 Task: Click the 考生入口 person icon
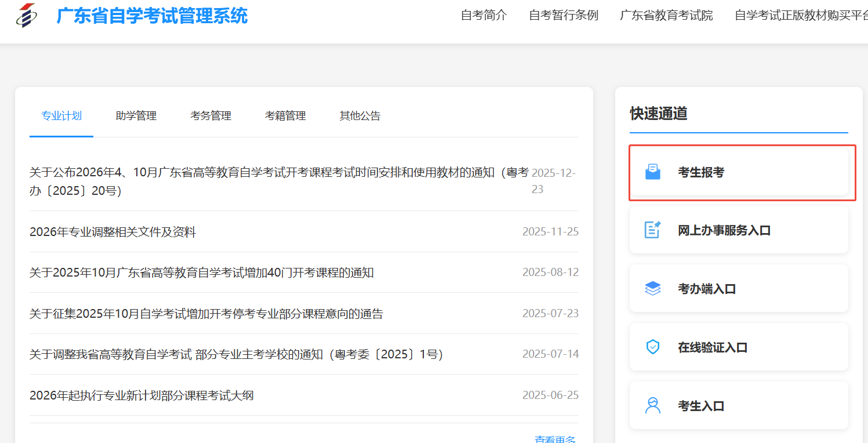click(653, 405)
